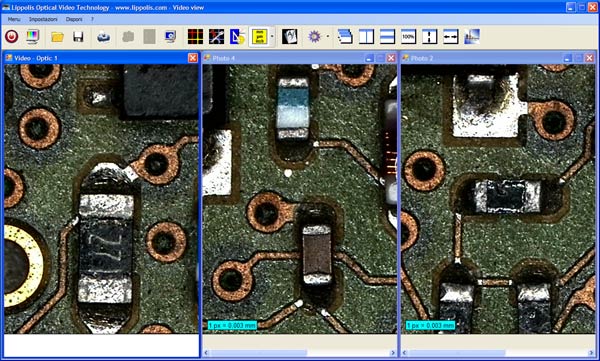Image resolution: width=600 pixels, height=361 pixels.
Task: Open the monitor color settings icon
Action: click(x=33, y=37)
